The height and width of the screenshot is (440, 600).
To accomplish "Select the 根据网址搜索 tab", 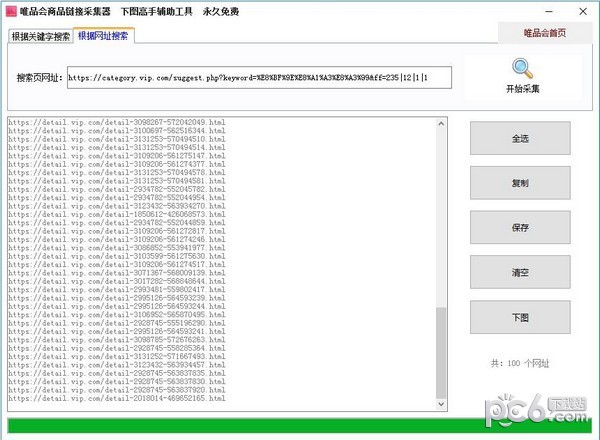I will 103,36.
